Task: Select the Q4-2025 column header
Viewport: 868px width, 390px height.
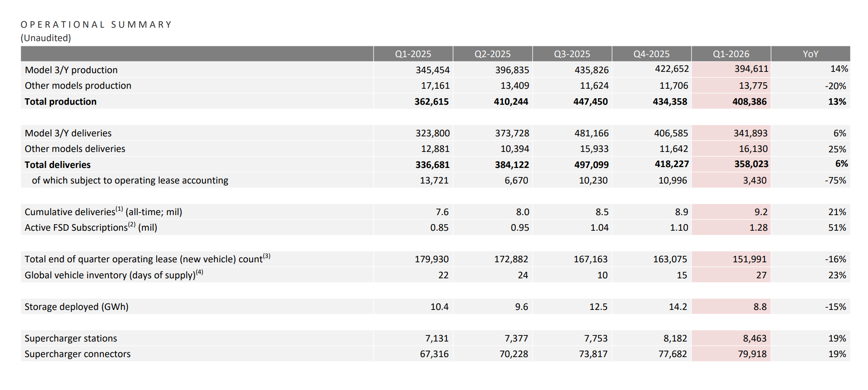Action: (651, 54)
